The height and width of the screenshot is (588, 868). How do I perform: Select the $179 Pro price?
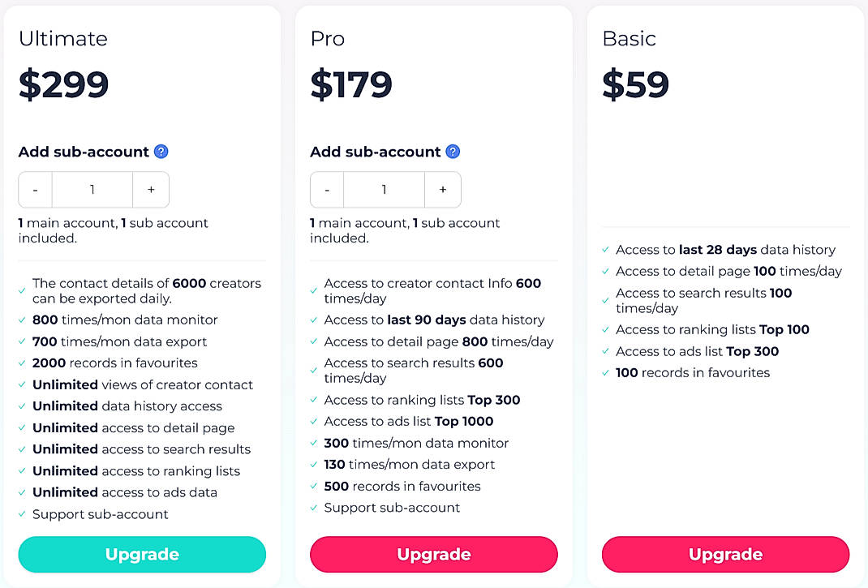[x=351, y=85]
